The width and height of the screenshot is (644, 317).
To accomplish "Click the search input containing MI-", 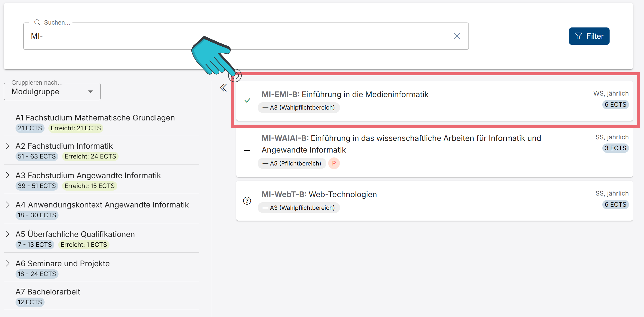I will 246,36.
